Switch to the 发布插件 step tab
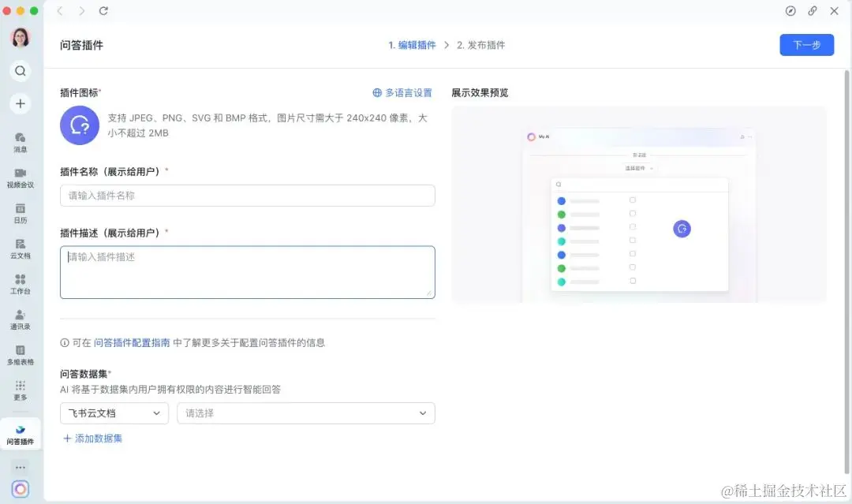This screenshot has width=852, height=504. pos(481,45)
